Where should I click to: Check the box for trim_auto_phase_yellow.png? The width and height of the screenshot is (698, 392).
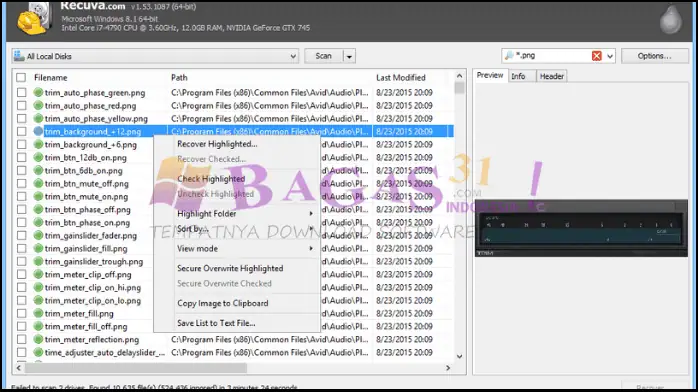point(21,118)
